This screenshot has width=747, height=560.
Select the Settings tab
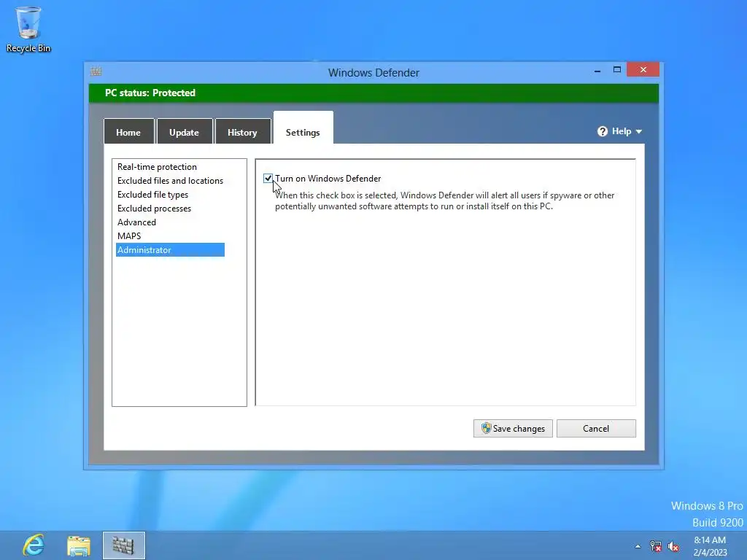tap(303, 128)
